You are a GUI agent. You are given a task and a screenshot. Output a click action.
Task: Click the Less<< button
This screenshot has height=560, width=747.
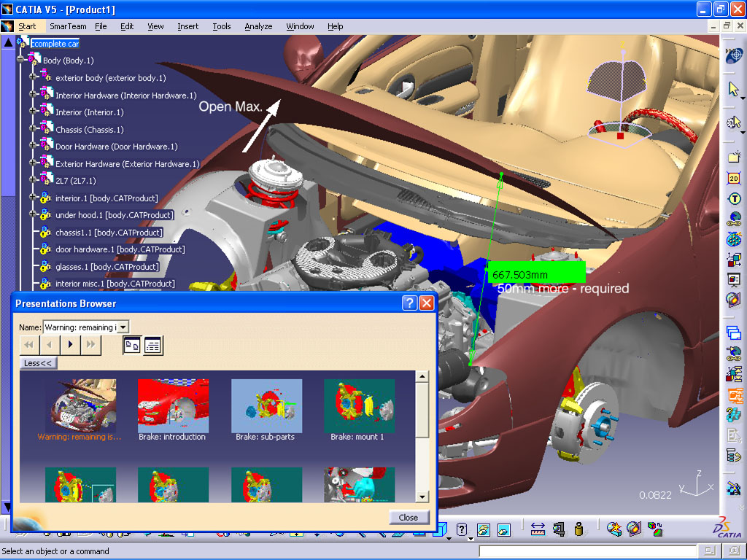pos(38,363)
